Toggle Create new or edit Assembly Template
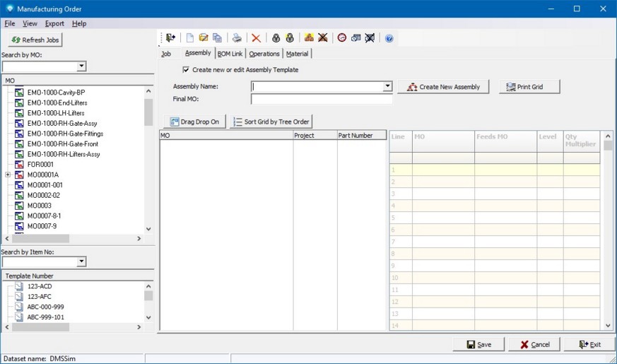 (x=186, y=70)
